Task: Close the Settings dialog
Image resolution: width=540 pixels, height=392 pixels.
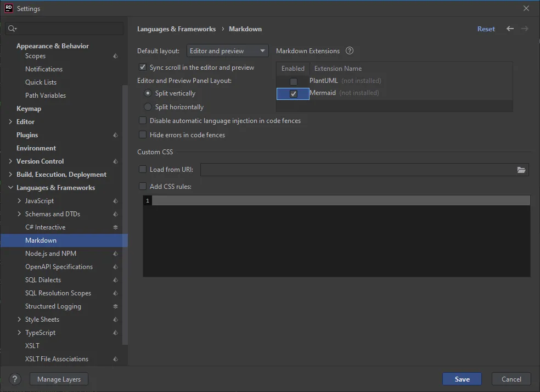Action: pos(526,8)
